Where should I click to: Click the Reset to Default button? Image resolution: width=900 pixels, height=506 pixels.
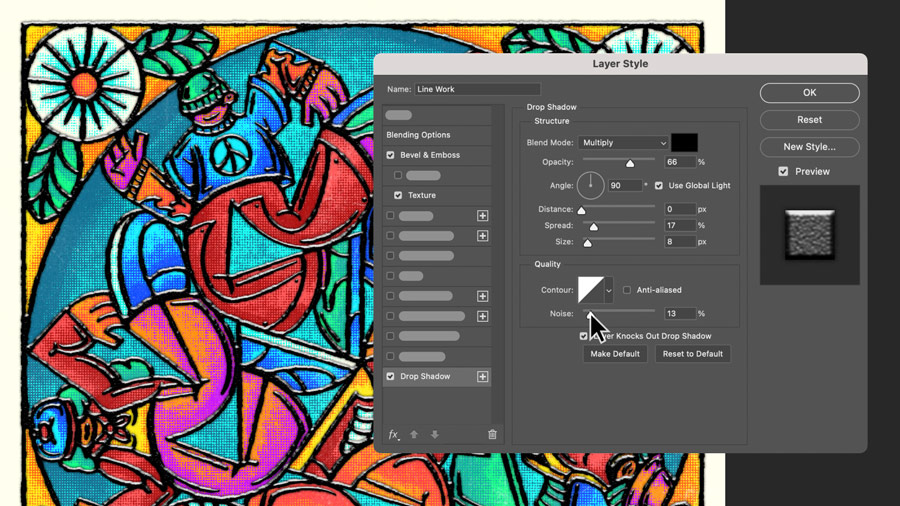click(x=693, y=354)
